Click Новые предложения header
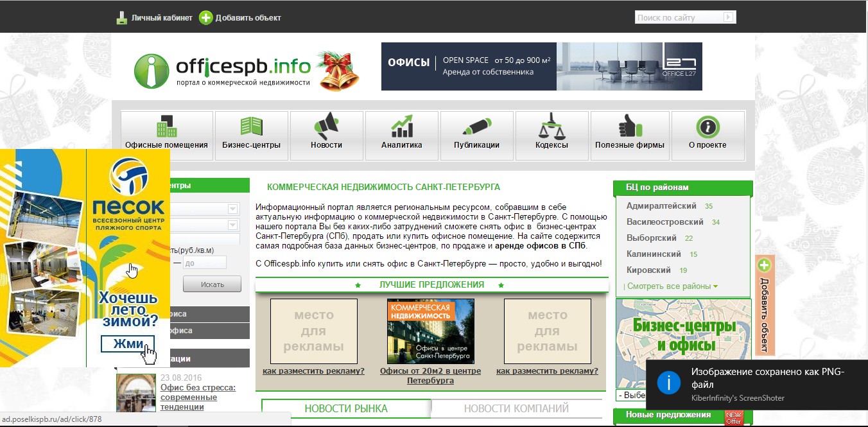Screen dimensions: 868x427 (668, 415)
